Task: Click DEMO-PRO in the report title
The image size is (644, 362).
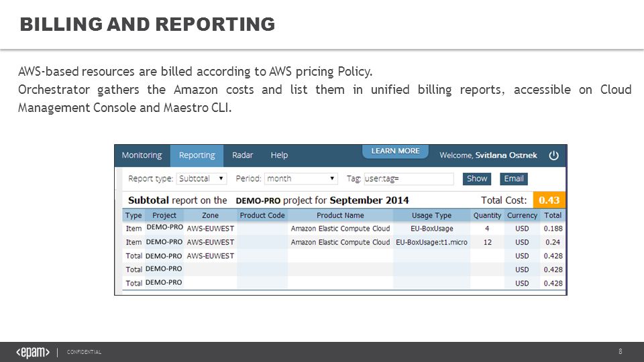Action: 258,200
